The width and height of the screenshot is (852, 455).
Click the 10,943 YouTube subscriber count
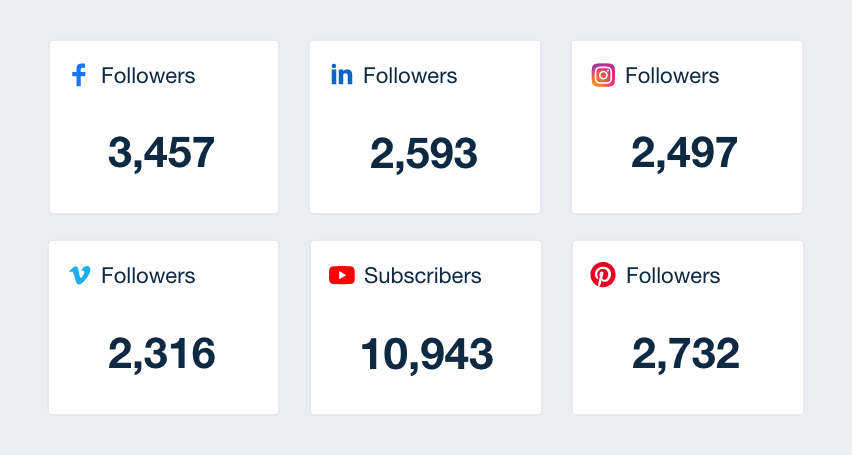[x=427, y=354]
